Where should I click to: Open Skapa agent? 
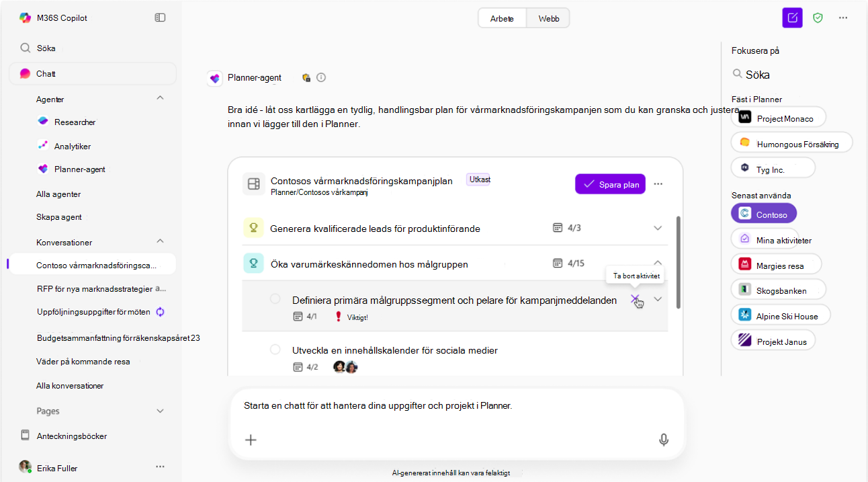point(59,217)
